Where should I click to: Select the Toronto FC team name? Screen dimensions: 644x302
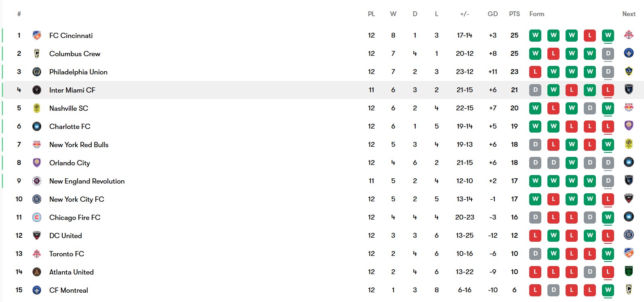click(67, 254)
